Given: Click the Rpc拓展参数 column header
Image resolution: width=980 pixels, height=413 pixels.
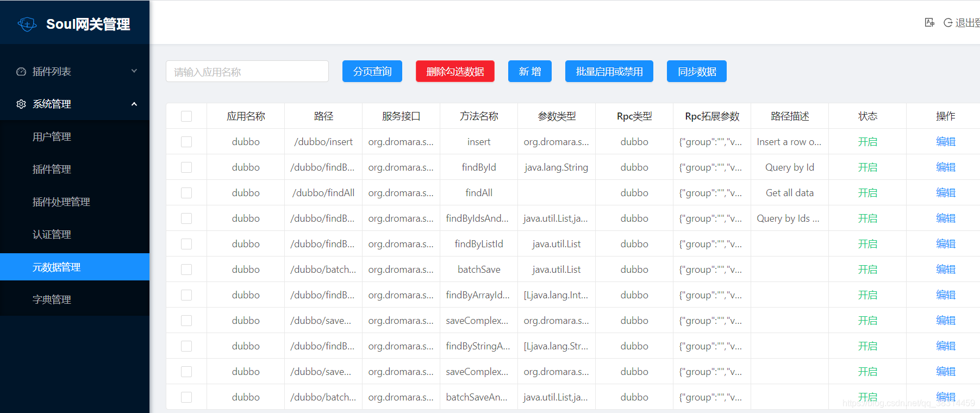Looking at the screenshot, I should click(712, 116).
